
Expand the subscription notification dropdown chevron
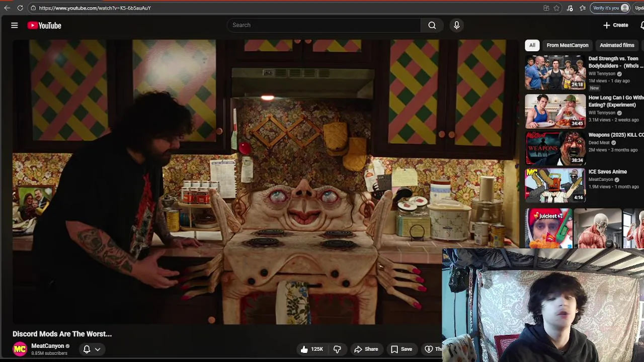tap(98, 349)
